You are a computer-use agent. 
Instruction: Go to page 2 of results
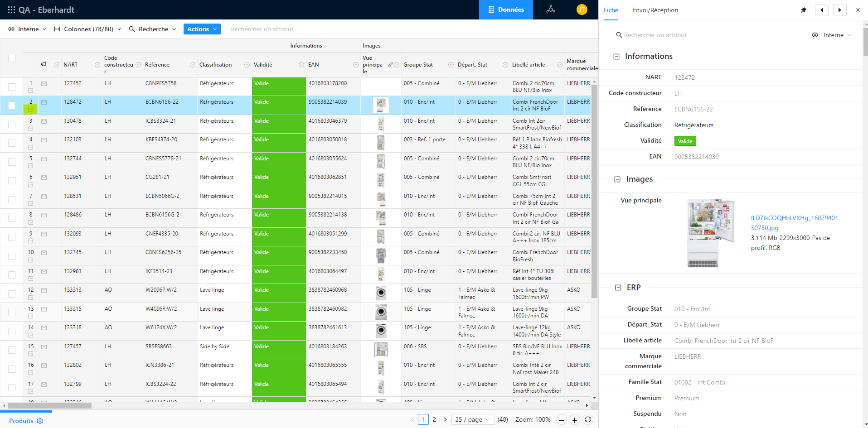pos(434,419)
